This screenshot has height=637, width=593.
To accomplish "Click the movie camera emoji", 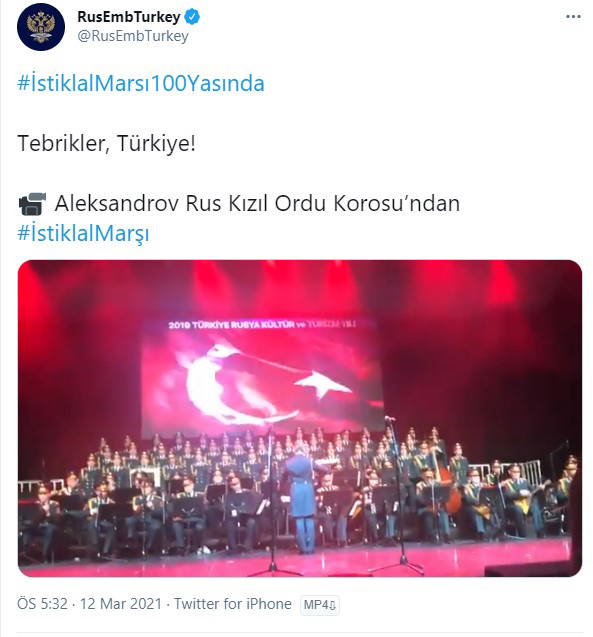I will pyautogui.click(x=32, y=204).
